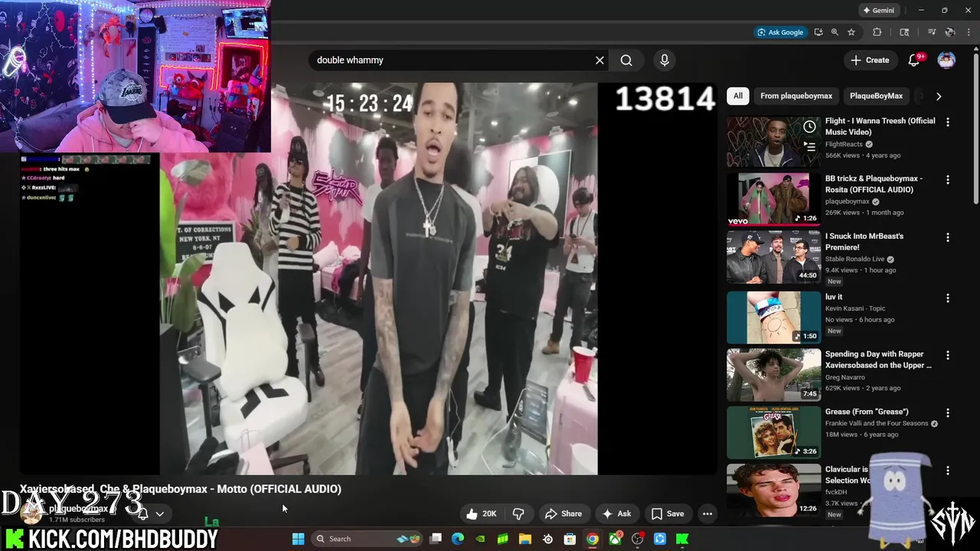The width and height of the screenshot is (980, 551).
Task: Open SteelSeries app on taskbar
Action: pyautogui.click(x=547, y=539)
